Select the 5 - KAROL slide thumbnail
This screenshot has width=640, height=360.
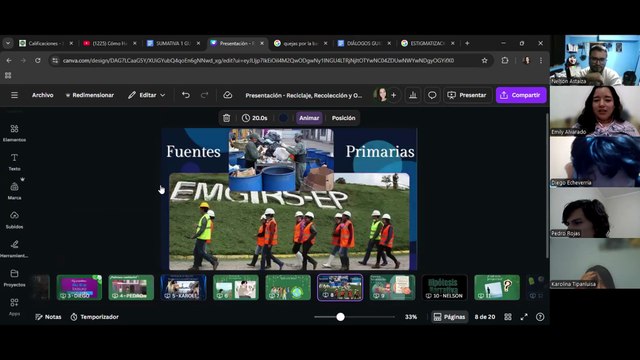183,287
